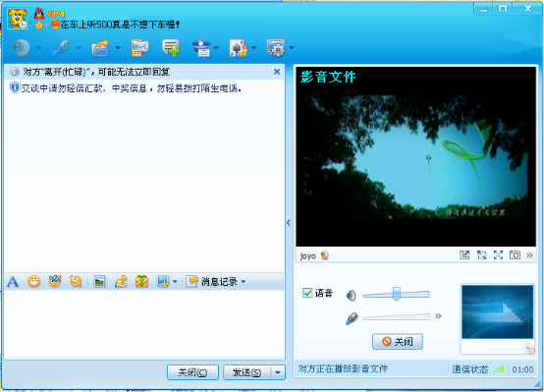
Task: Dismiss the away-status notice bar
Action: [x=277, y=72]
